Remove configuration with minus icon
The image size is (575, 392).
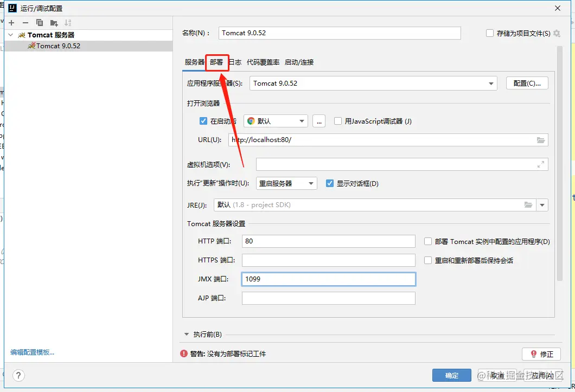point(25,23)
